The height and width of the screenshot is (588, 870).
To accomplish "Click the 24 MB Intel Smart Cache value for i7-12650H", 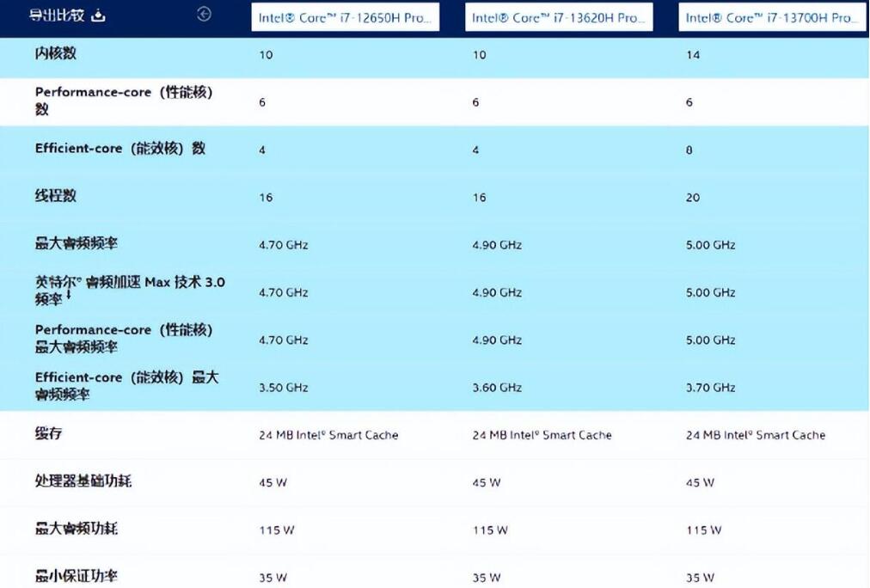I will coord(328,435).
